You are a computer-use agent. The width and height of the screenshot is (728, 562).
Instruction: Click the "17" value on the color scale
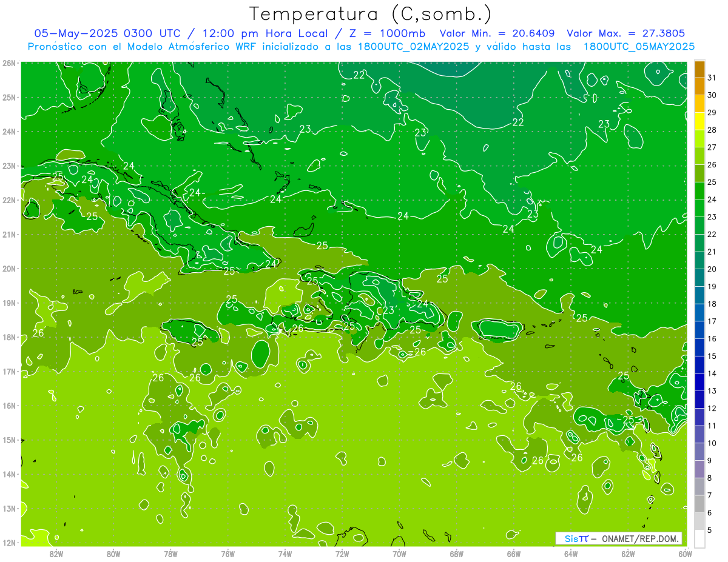click(x=712, y=321)
